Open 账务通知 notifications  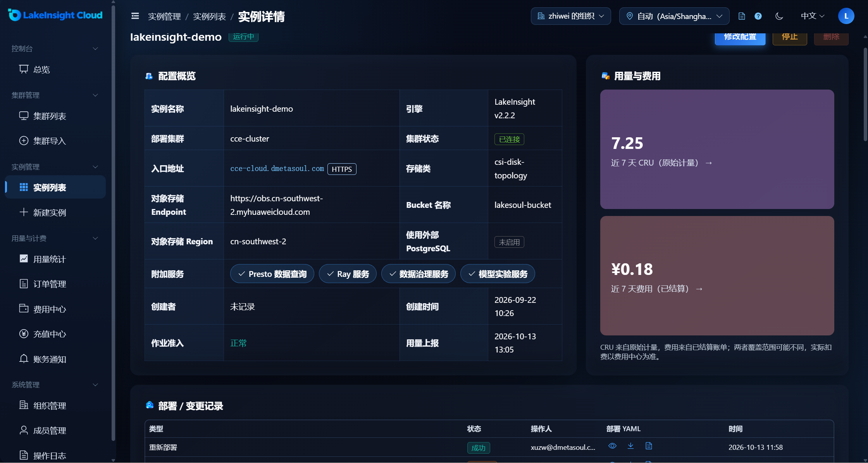(55, 359)
